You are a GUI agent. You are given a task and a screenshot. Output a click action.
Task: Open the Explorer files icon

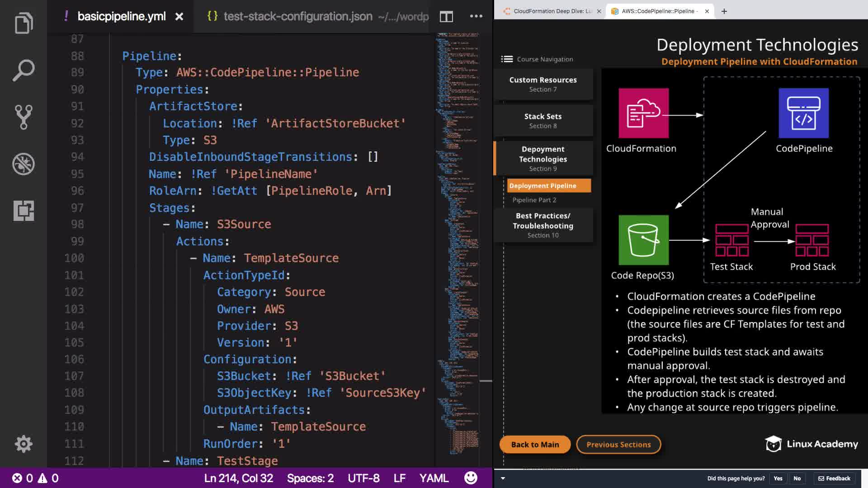tap(24, 23)
